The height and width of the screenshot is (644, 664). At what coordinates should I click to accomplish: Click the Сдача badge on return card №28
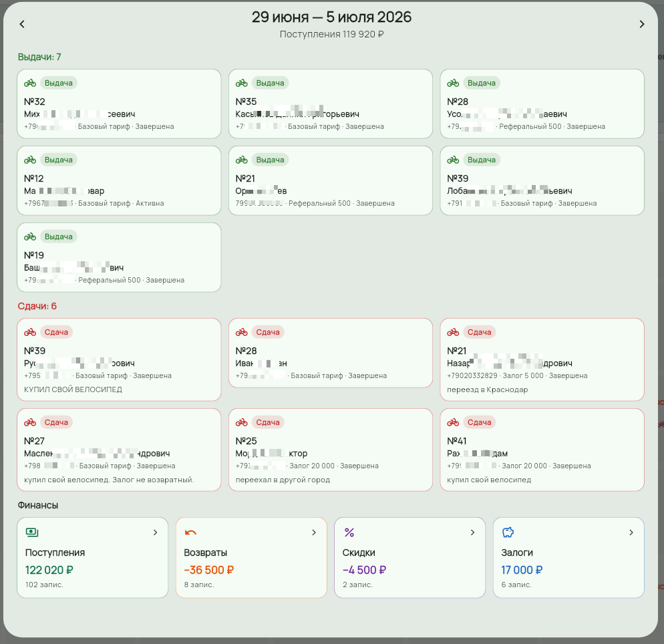pos(268,332)
